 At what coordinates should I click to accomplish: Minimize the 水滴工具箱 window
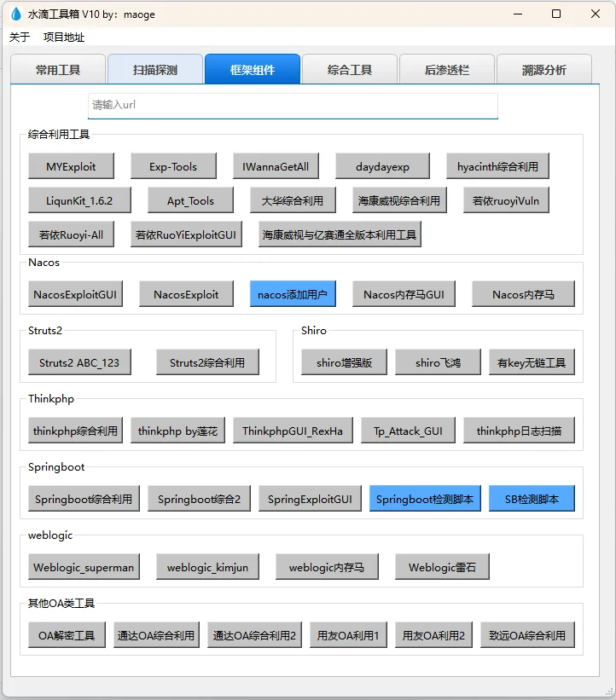(518, 14)
